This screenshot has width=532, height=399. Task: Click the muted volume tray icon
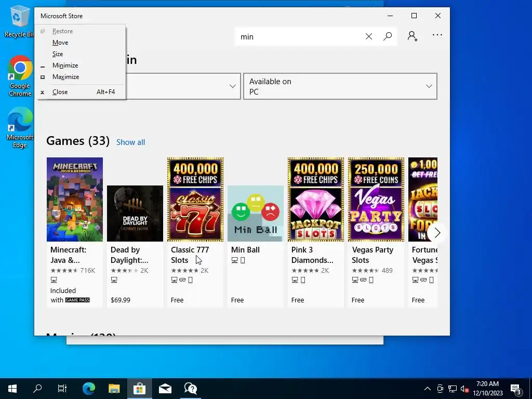pos(465,389)
